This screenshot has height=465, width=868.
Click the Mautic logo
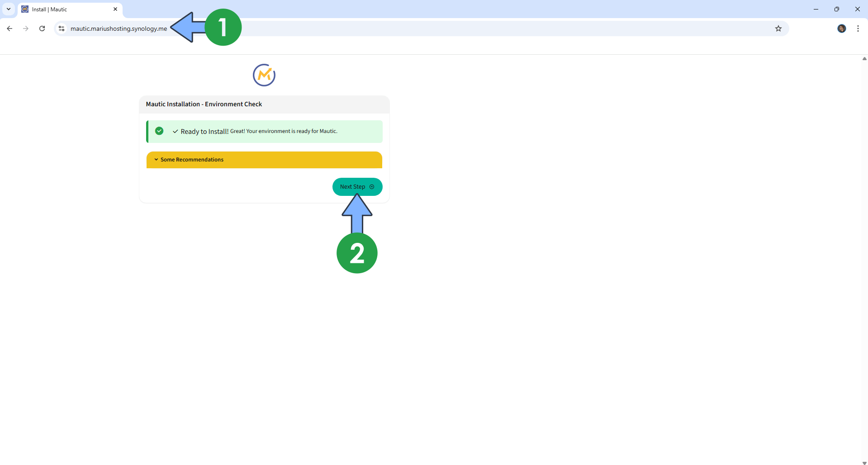264,75
